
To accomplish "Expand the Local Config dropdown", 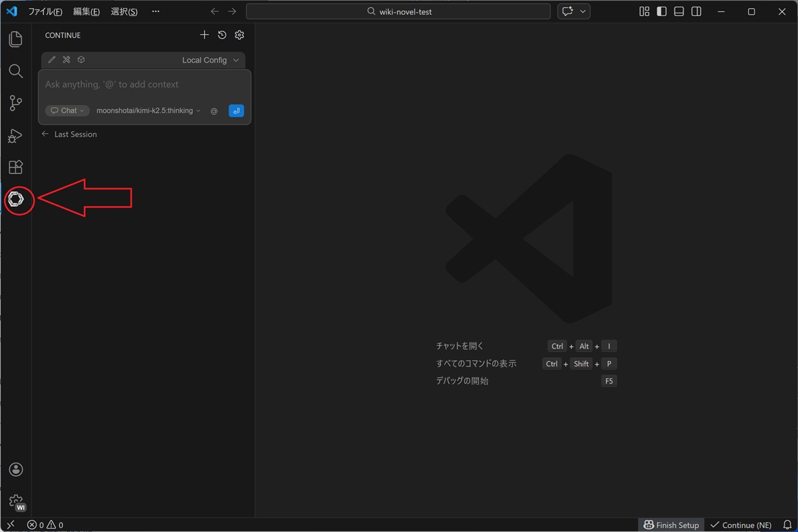I will click(210, 60).
